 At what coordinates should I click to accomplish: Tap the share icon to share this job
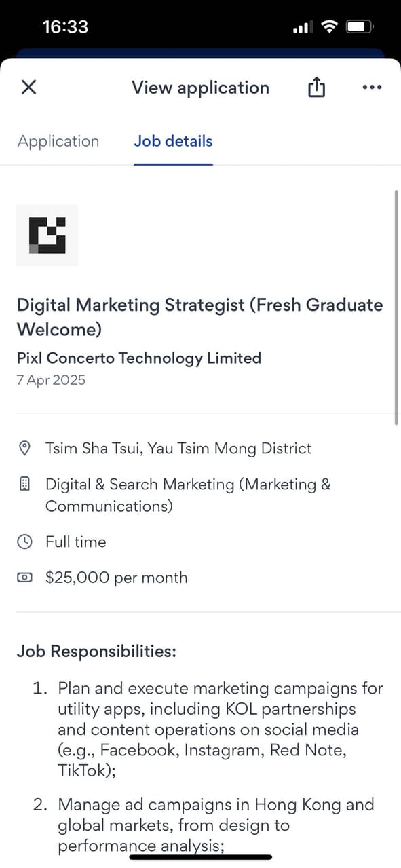316,87
